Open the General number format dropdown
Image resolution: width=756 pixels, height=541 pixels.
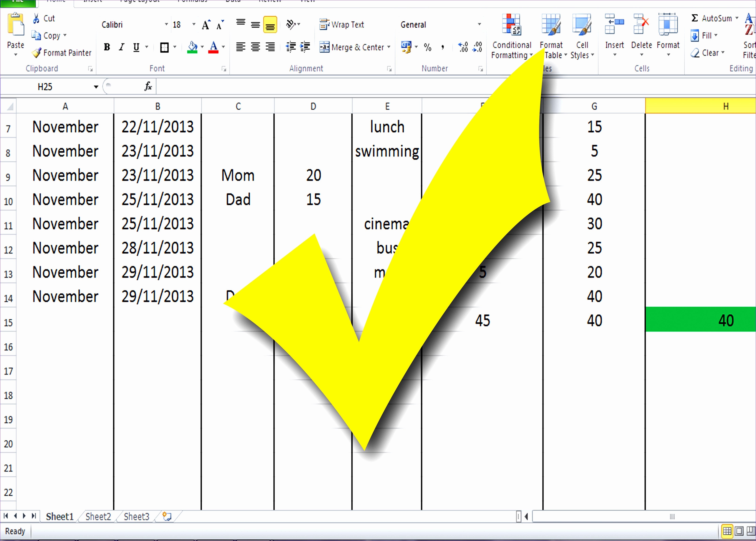(479, 24)
